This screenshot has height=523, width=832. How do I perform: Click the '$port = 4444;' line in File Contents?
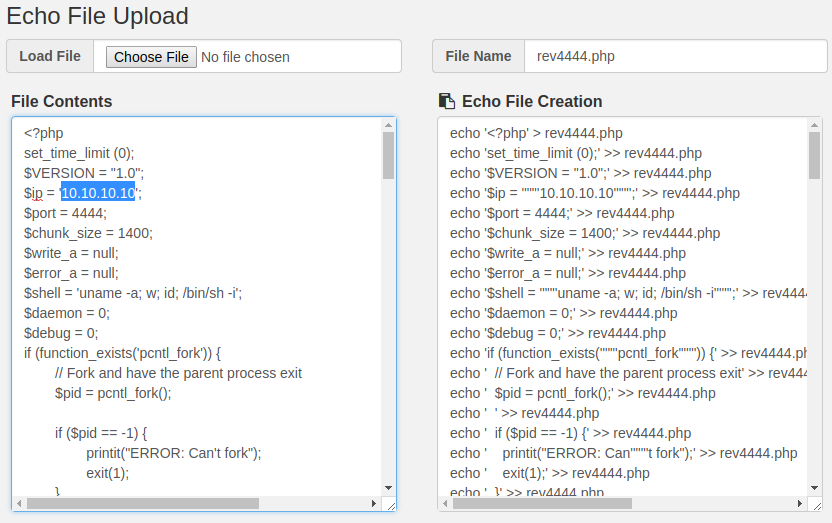(x=65, y=213)
